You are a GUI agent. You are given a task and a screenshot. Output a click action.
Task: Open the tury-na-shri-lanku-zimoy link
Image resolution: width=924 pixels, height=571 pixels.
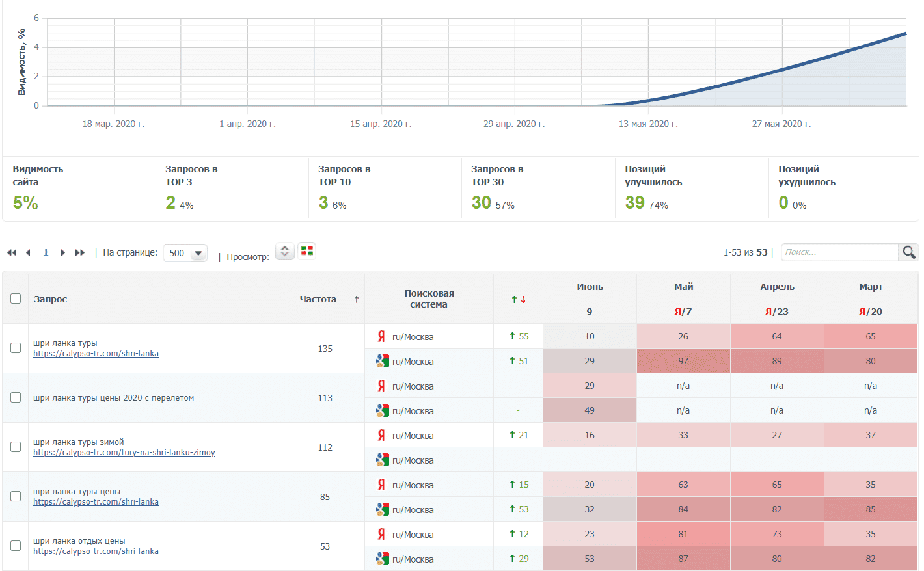coord(124,453)
